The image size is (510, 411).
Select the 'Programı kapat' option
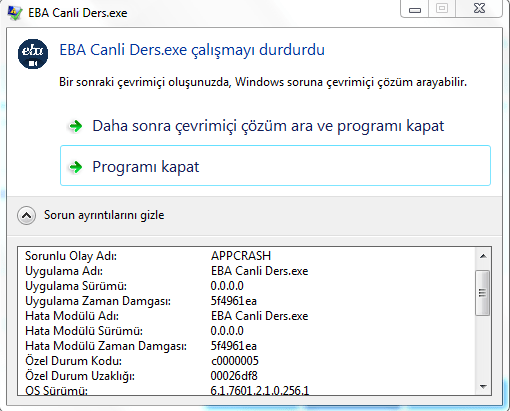coord(275,166)
